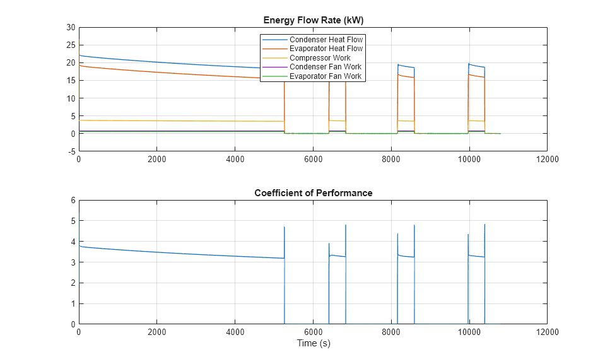The width and height of the screenshot is (605, 364).
Task: Click y-axis tick 25 on energy plot
Action: [x=71, y=45]
